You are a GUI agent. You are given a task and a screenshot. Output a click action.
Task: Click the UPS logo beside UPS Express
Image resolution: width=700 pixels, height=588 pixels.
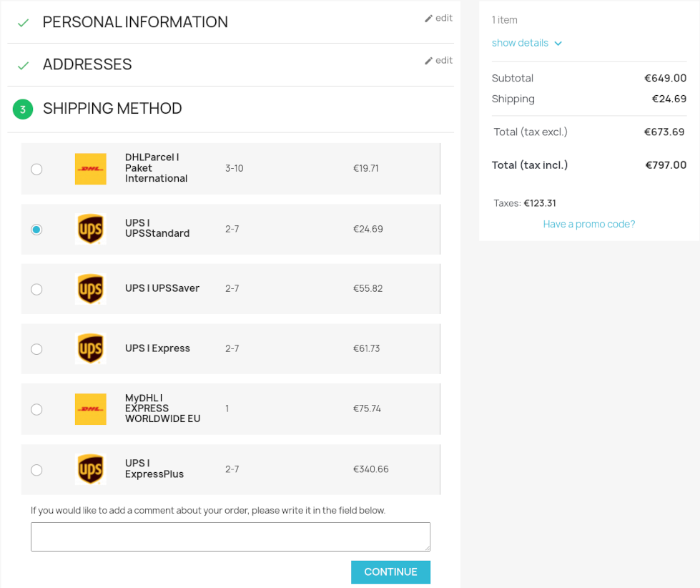click(x=91, y=349)
